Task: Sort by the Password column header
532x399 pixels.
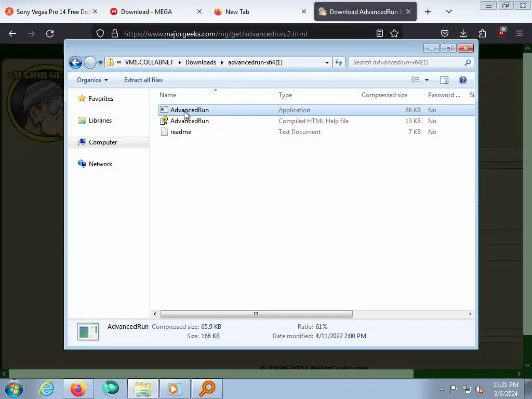Action: [445, 95]
